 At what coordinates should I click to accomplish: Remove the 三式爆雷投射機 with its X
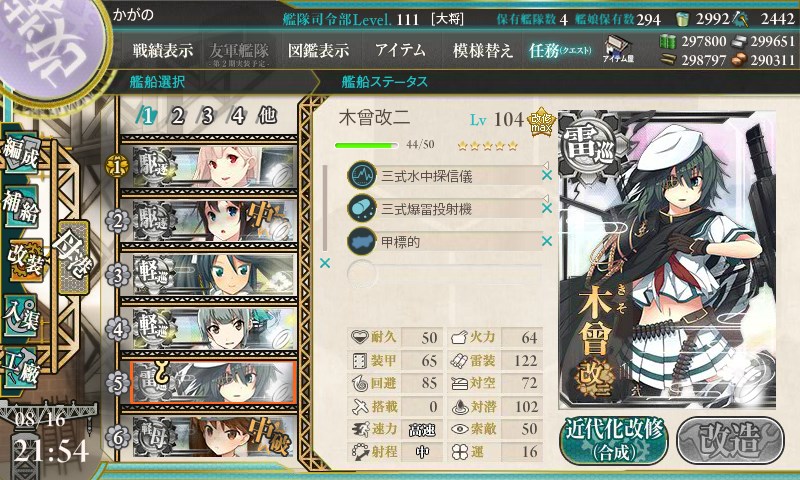coord(547,208)
